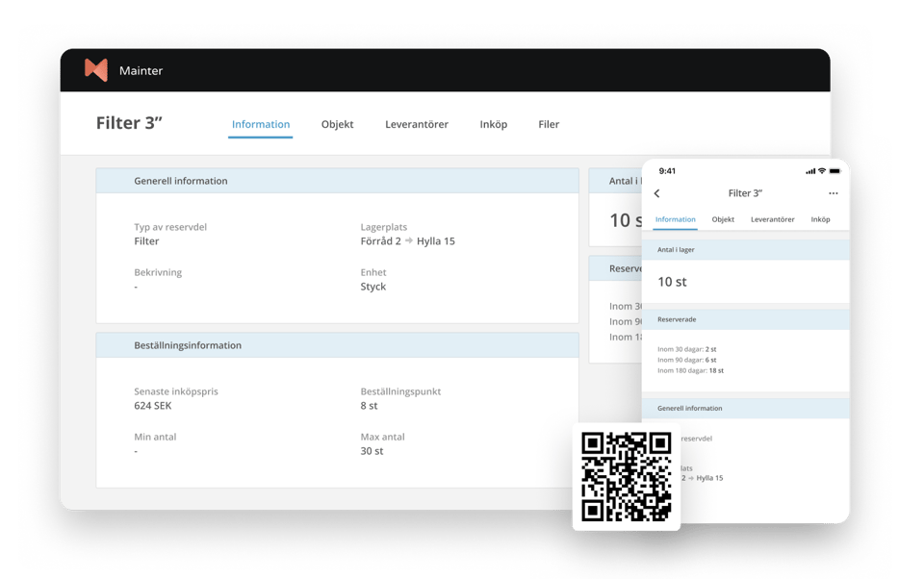
Task: Collapse the Beställningsinformation section header
Action: pos(337,345)
